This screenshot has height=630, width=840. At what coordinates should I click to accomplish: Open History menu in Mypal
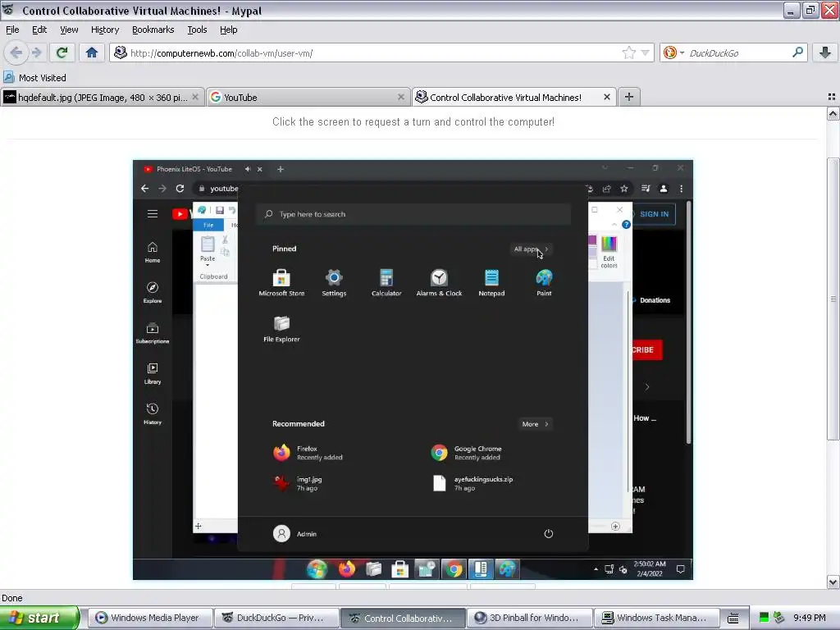point(104,30)
